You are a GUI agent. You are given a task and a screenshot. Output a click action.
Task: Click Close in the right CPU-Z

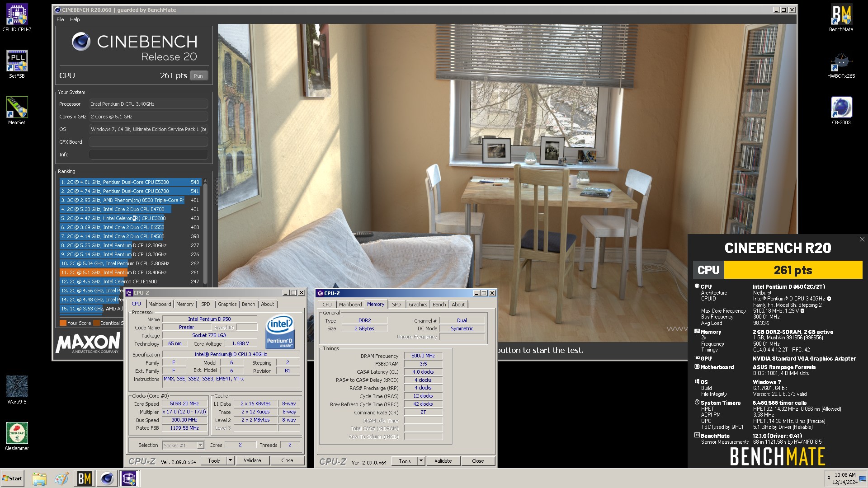[x=478, y=461]
